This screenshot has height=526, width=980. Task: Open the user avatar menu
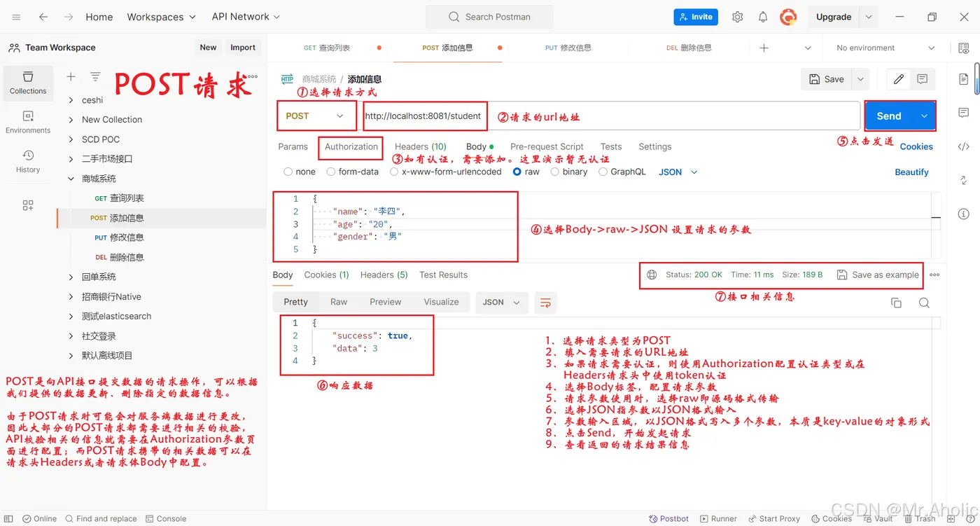(x=789, y=17)
